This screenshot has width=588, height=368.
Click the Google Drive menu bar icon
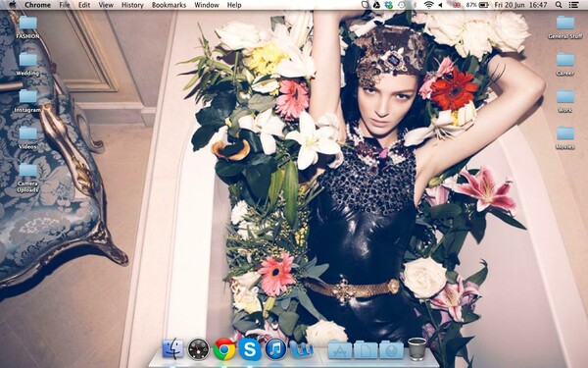376,5
